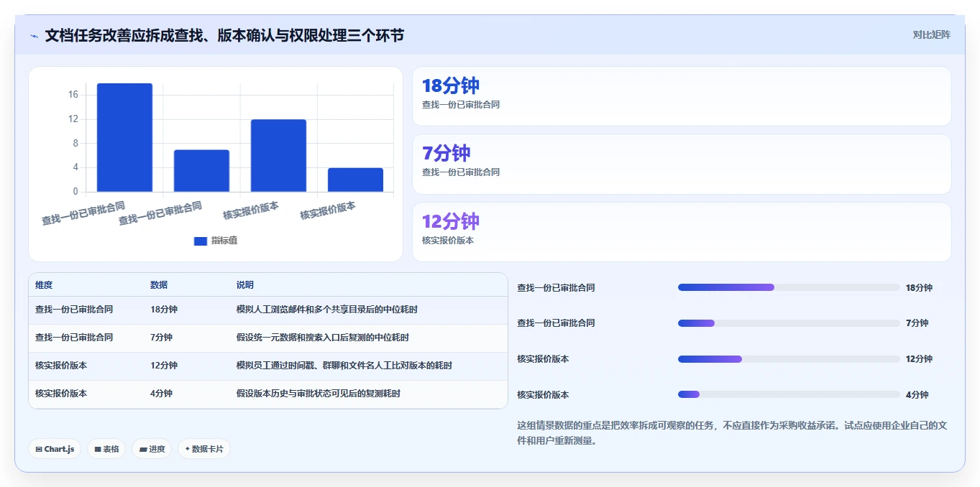The height and width of the screenshot is (487, 980).
Task: Click the 维度 cell in the table's 18分钟 row
Action: (74, 310)
